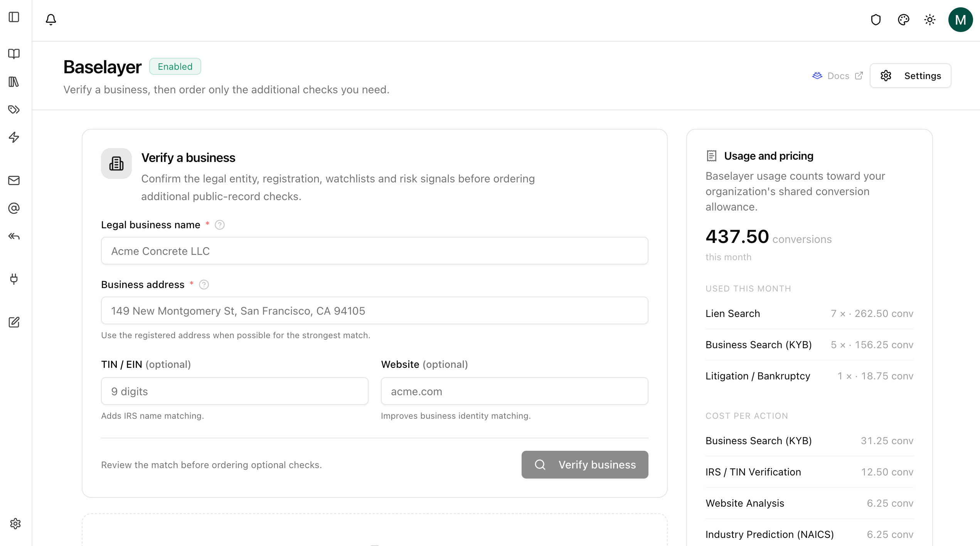
Task: Click the COST PER ACTION label
Action: point(747,416)
